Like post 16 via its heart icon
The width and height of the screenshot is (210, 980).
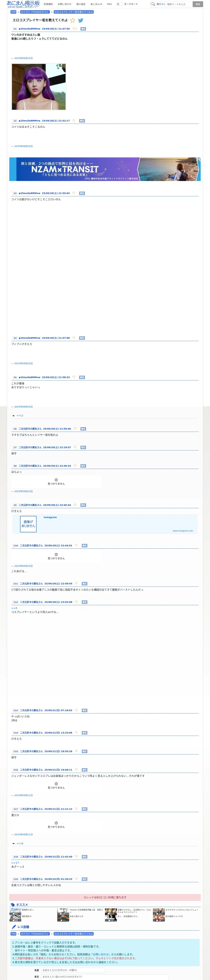[76, 770]
